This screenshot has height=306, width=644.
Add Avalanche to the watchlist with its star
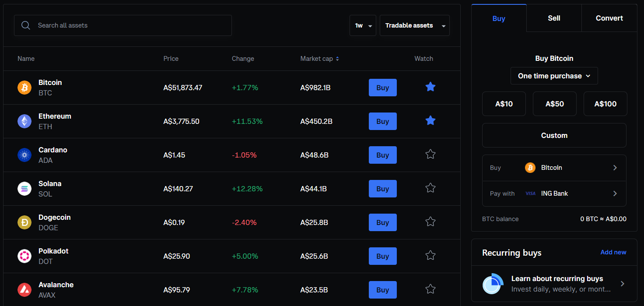coord(430,289)
